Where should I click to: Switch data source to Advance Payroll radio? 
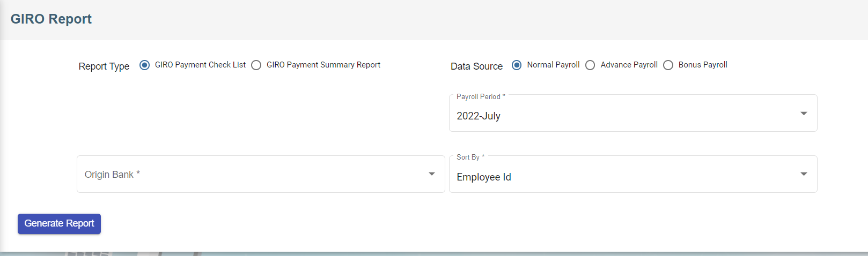click(590, 65)
